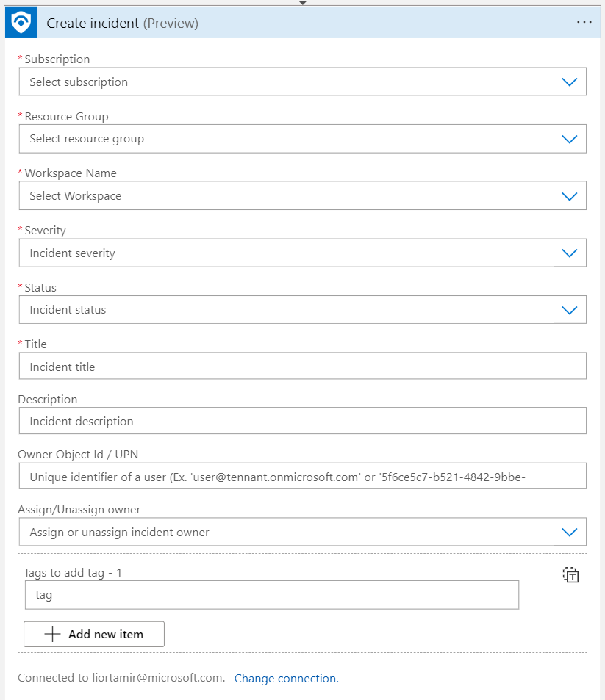The height and width of the screenshot is (700, 605).
Task: Click the tag input field
Action: (x=271, y=595)
